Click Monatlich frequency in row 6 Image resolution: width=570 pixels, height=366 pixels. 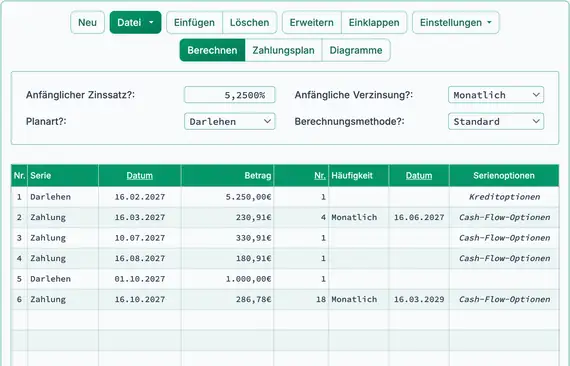359,299
